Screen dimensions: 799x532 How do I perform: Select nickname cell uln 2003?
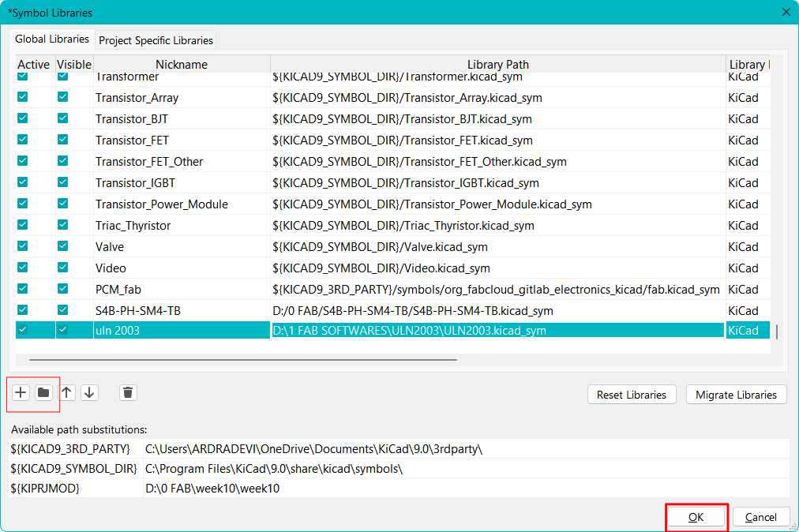pyautogui.click(x=182, y=330)
